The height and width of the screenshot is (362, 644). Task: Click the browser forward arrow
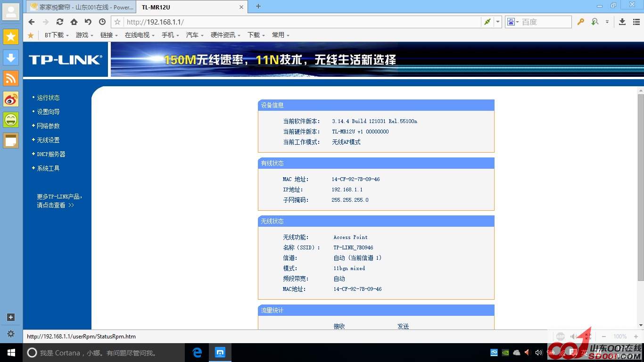click(46, 22)
